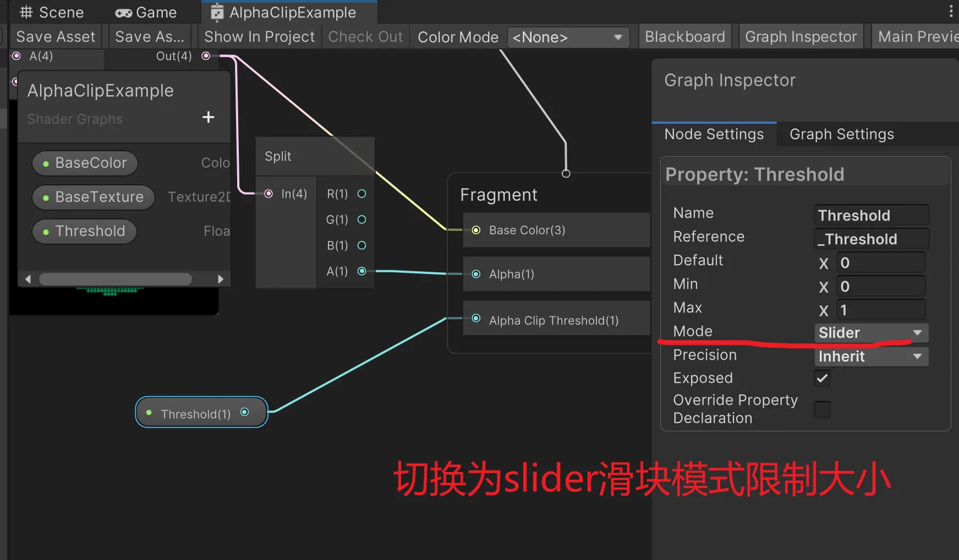Screen dimensions: 959x560
Task: Select the BaseColor property in Blackboard
Action: tap(85, 163)
